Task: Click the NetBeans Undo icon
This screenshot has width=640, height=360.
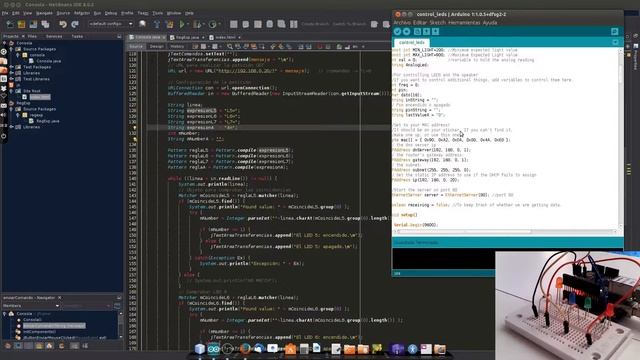Action: point(62,24)
